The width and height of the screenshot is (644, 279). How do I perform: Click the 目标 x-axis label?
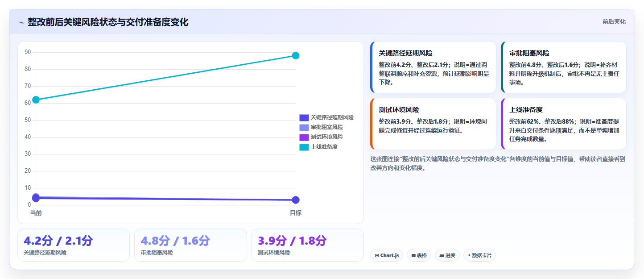coord(296,213)
